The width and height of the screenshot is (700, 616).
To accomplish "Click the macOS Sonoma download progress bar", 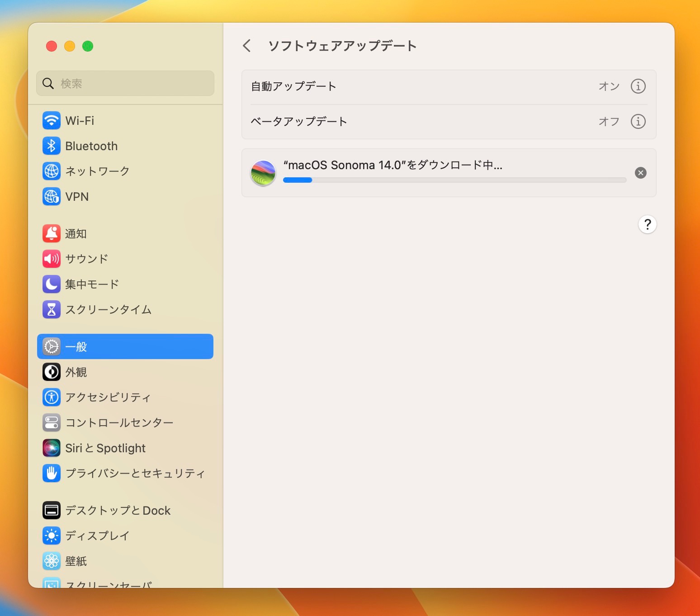I will 454,180.
